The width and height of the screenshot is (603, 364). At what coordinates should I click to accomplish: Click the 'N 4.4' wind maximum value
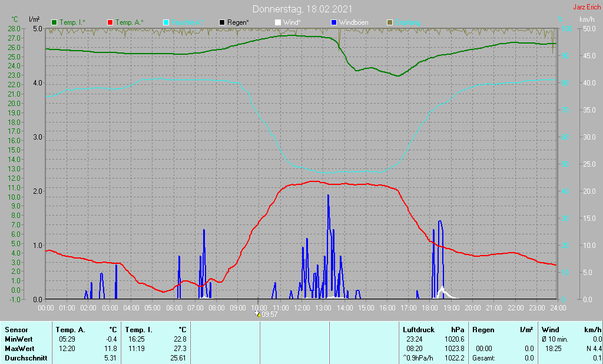[x=594, y=349]
